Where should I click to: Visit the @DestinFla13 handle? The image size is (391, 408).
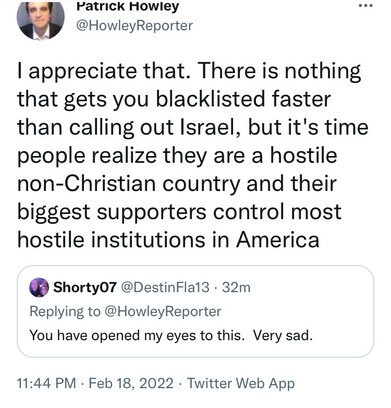[x=165, y=287]
